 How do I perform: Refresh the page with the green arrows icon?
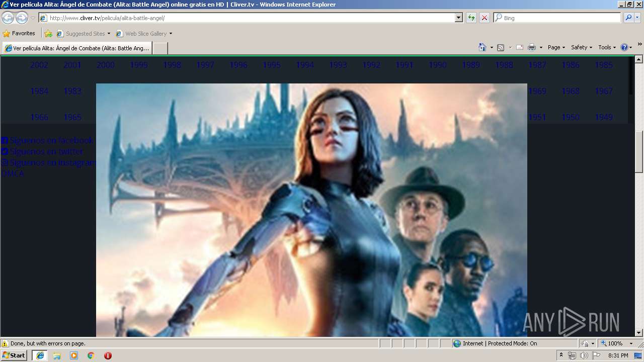click(x=471, y=18)
